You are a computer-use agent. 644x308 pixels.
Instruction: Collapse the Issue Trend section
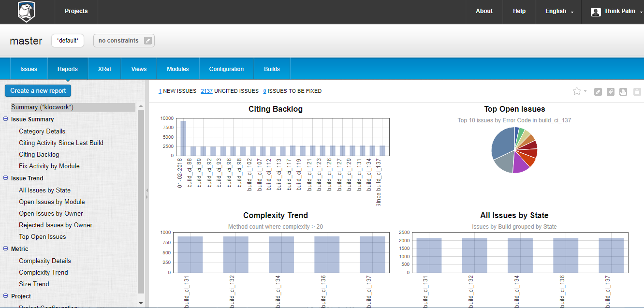point(6,178)
